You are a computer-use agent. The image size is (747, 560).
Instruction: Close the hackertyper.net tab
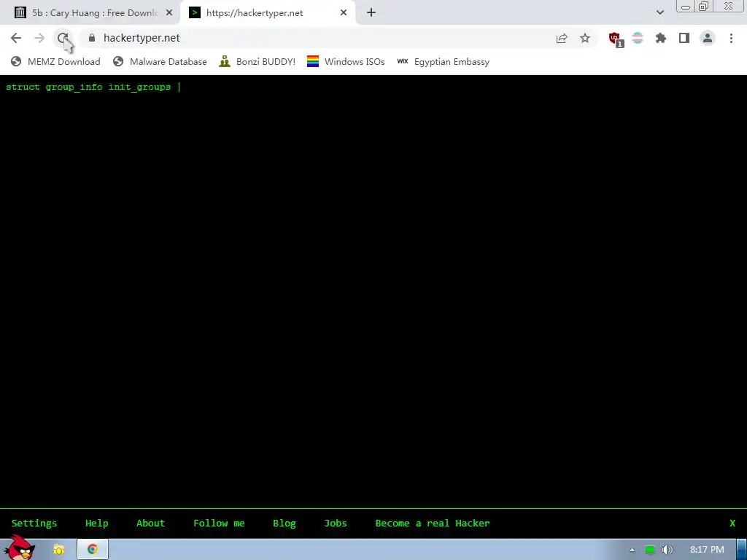[344, 12]
